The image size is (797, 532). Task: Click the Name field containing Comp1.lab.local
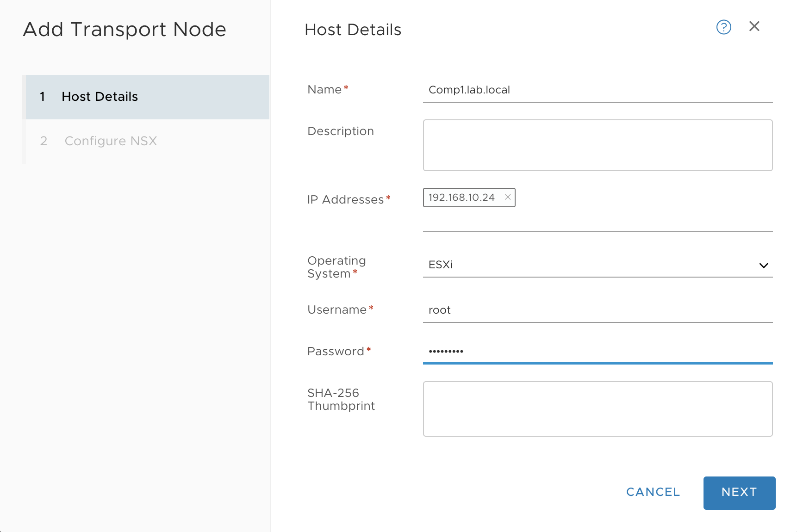coord(597,90)
